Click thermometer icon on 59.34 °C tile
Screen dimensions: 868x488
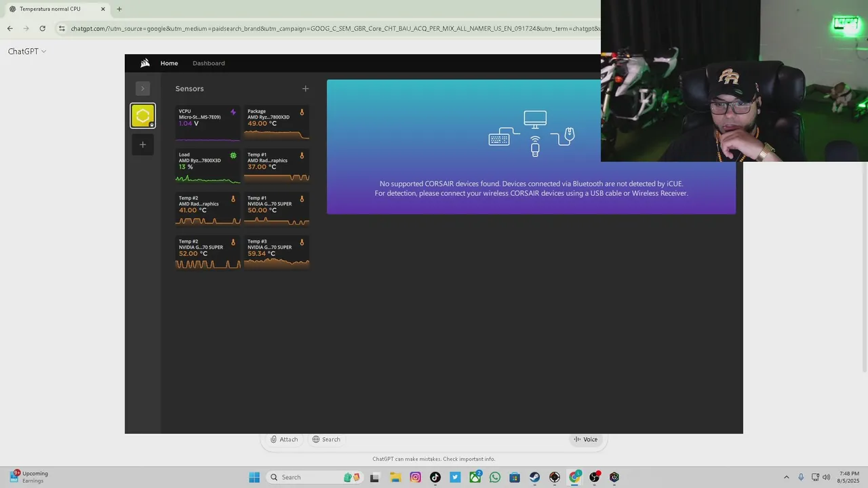click(x=302, y=242)
